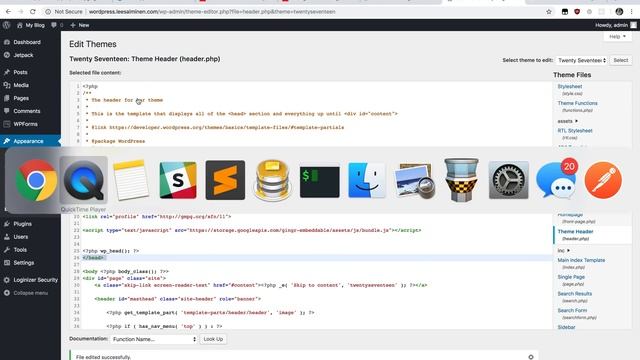Switch to Sublime Text in app switcher

point(225,180)
